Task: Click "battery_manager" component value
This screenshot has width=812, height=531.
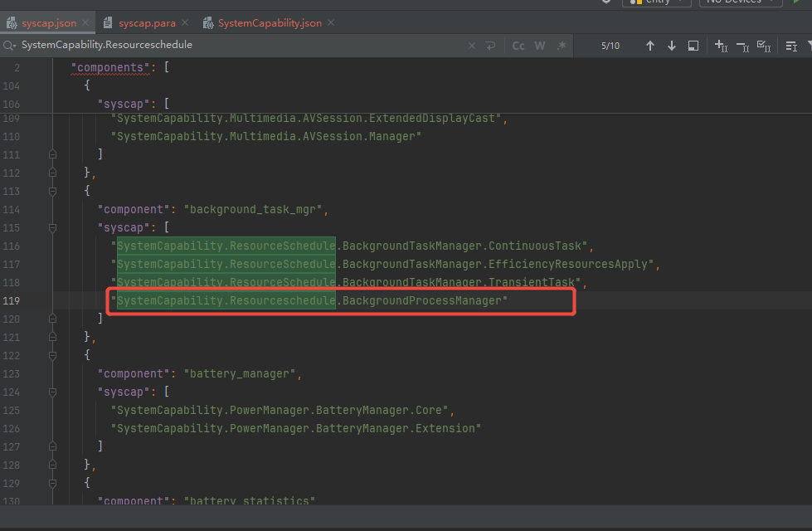Action: tap(240, 373)
